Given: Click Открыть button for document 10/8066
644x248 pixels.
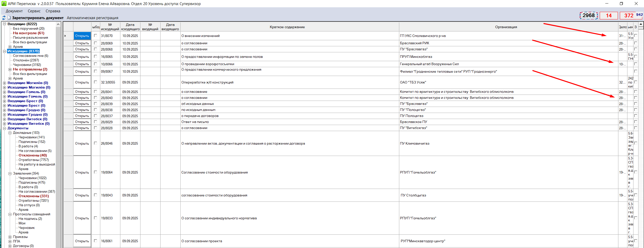Looking at the screenshot, I should pos(82,64).
